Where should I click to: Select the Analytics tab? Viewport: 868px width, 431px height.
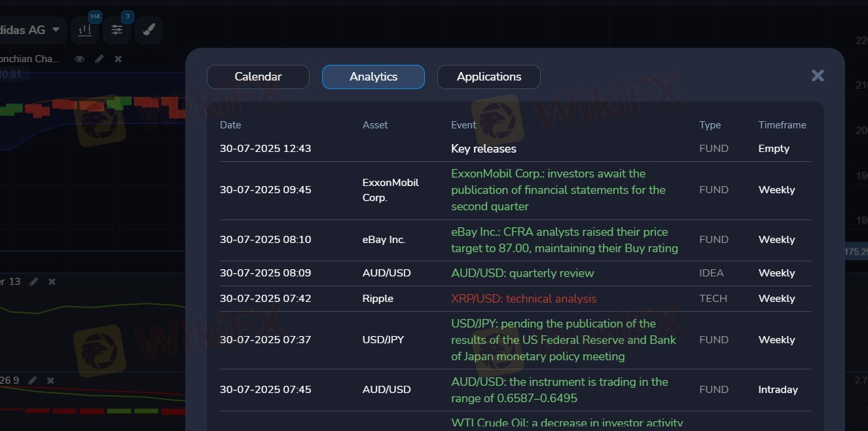tap(373, 77)
